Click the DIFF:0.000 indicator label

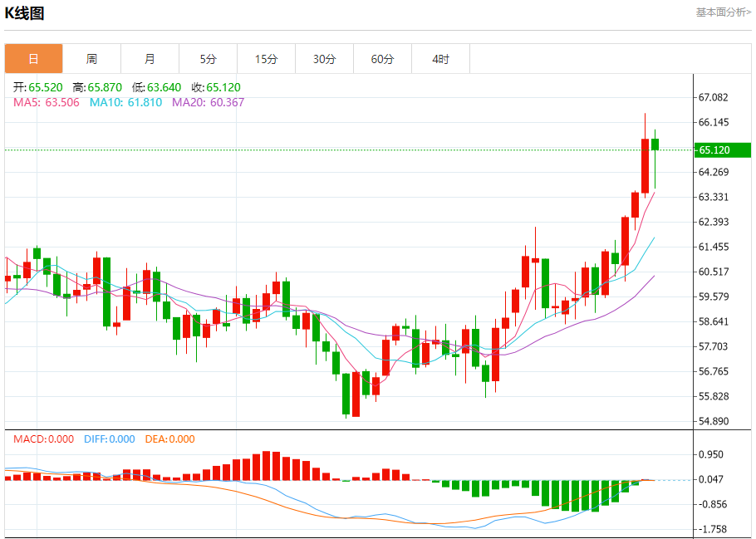point(109,439)
